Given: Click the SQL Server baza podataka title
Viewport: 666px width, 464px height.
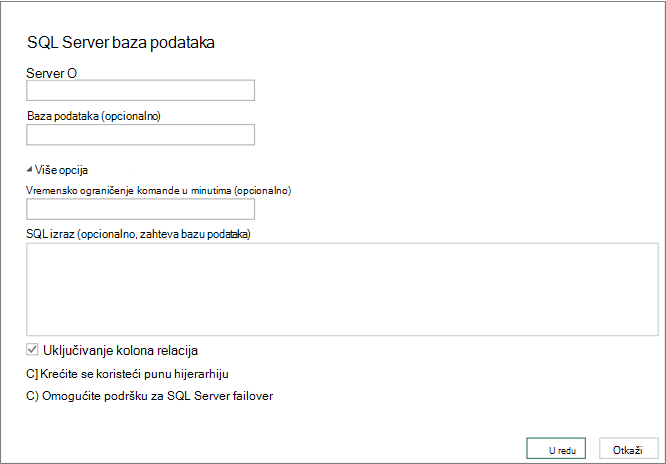Looking at the screenshot, I should pos(121,42).
